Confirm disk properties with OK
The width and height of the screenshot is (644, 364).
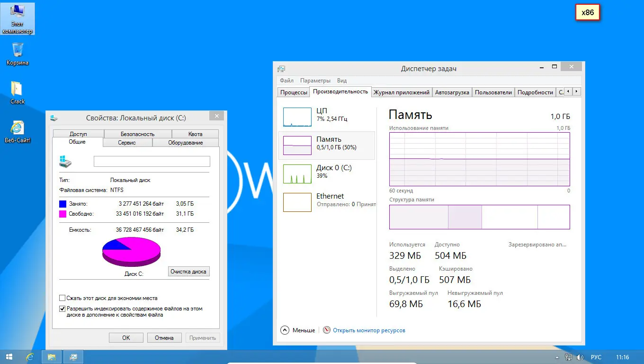coord(126,338)
